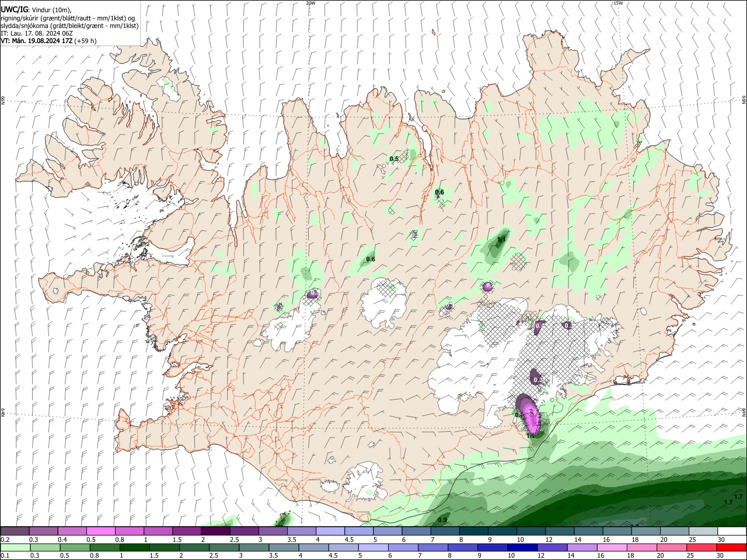Click the light pink 16 mm rain swatch
The image size is (747, 560).
click(x=612, y=548)
